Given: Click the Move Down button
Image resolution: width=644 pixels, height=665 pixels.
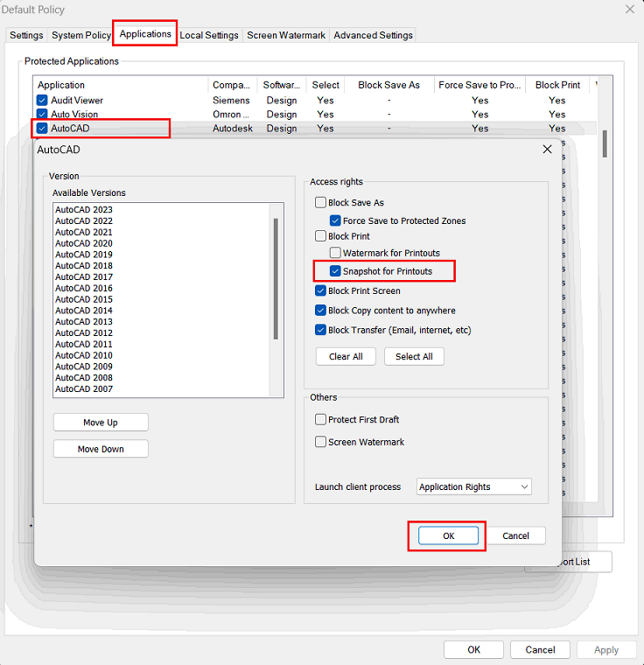Looking at the screenshot, I should tap(101, 449).
